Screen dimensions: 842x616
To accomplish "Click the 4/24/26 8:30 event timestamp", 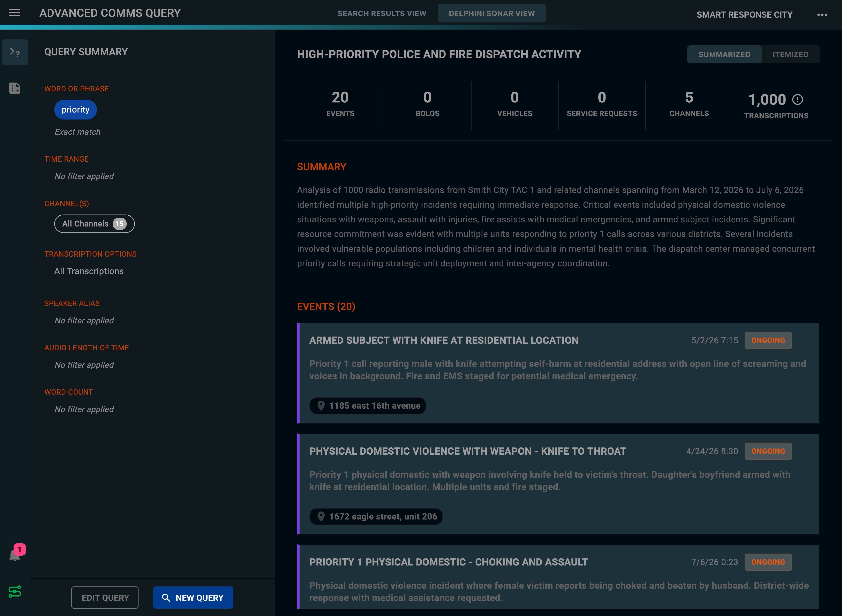I will (712, 451).
